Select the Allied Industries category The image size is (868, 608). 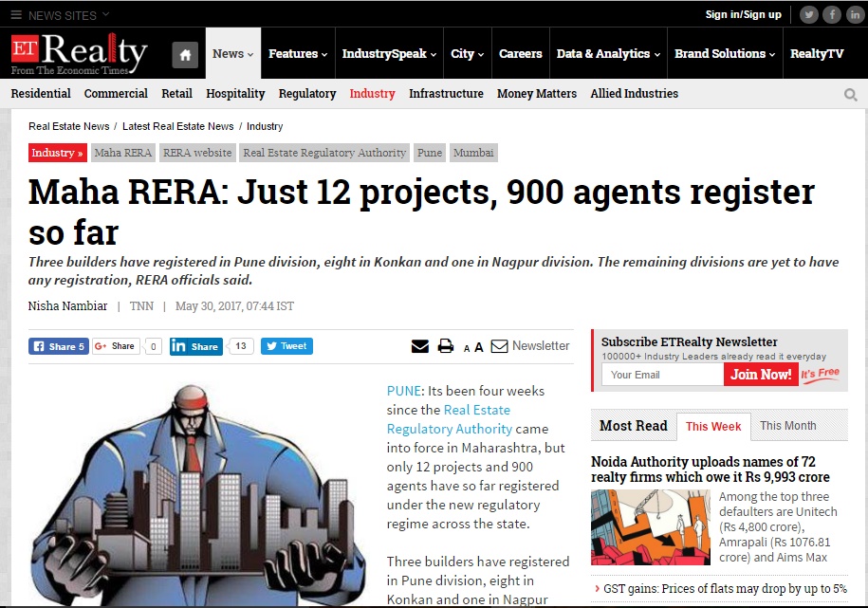pyautogui.click(x=634, y=94)
